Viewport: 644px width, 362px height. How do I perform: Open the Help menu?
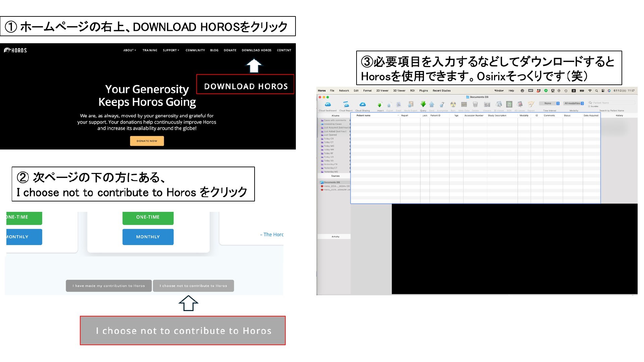click(511, 90)
